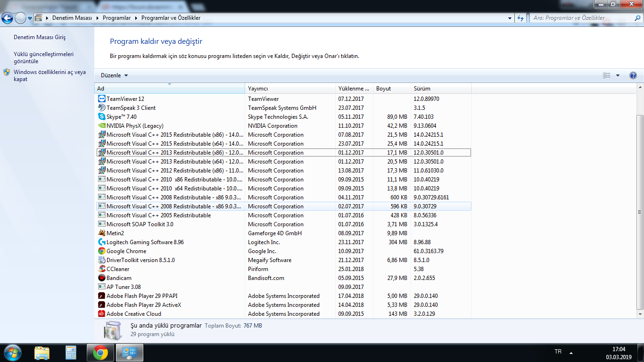Switch to Chrome on the taskbar

point(100,353)
